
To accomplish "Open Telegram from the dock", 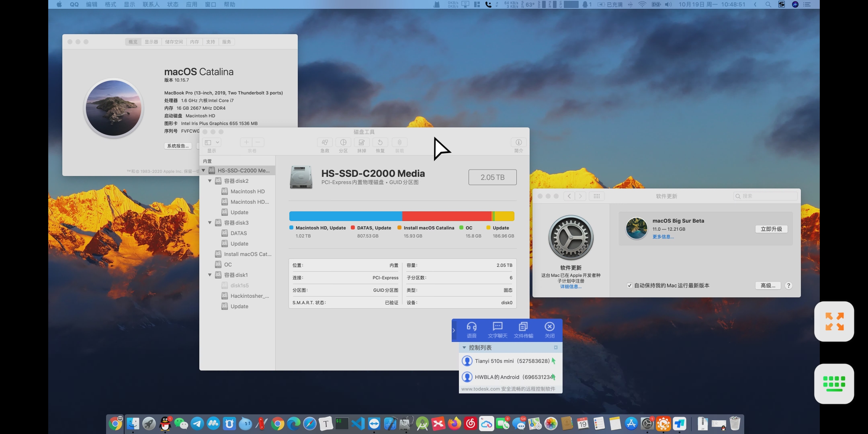I will click(197, 424).
